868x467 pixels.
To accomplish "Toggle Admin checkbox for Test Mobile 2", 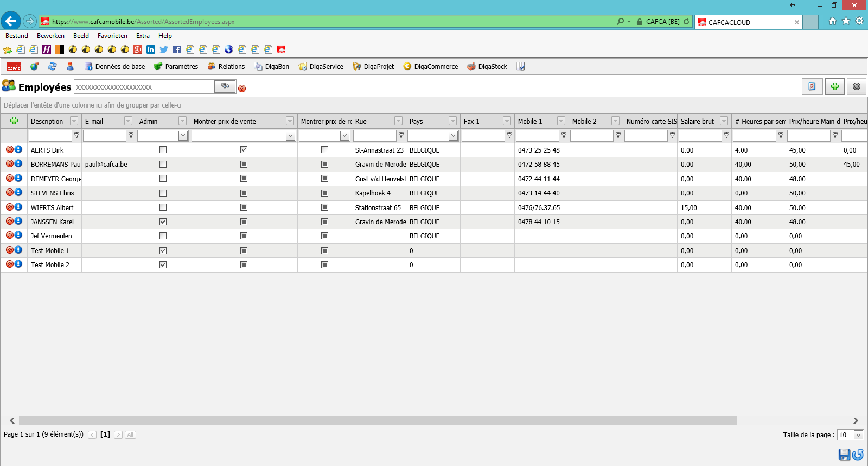I will click(x=163, y=265).
